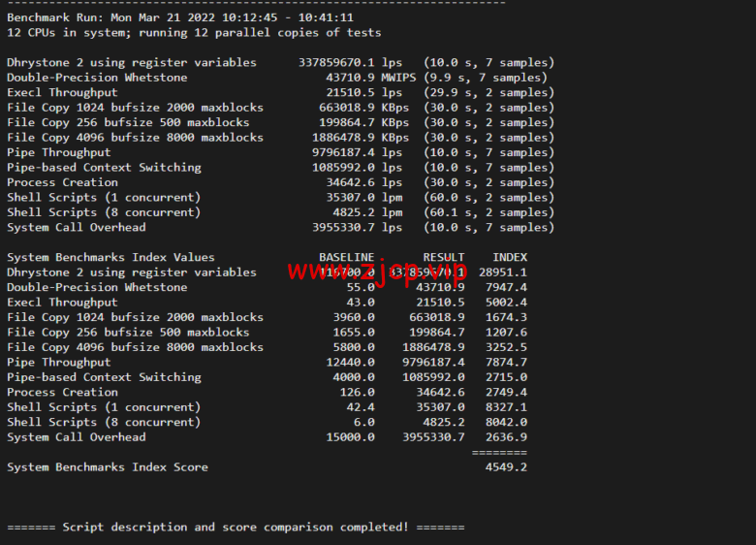The height and width of the screenshot is (545, 756).
Task: Click '(60.1 s, 2 samples)' timing text
Action: click(488, 212)
